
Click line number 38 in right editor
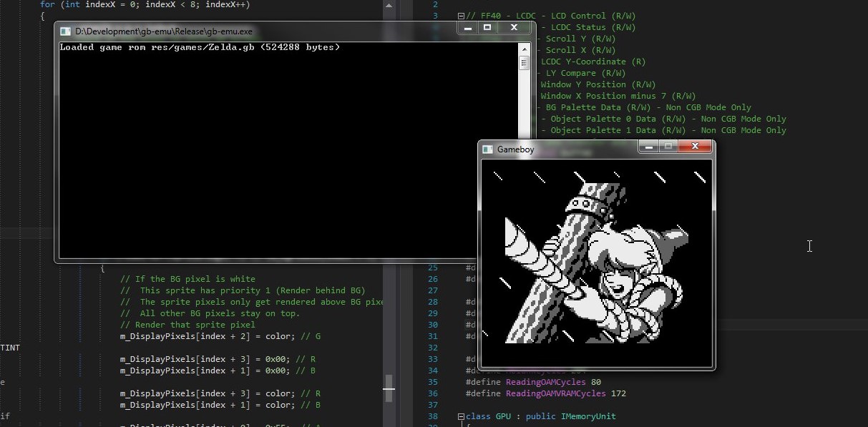coord(432,416)
